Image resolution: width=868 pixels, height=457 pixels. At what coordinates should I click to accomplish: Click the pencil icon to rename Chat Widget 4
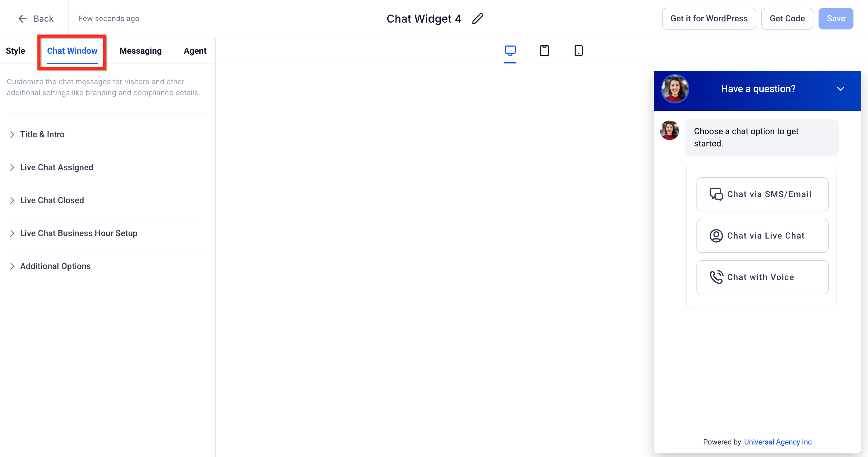point(477,19)
